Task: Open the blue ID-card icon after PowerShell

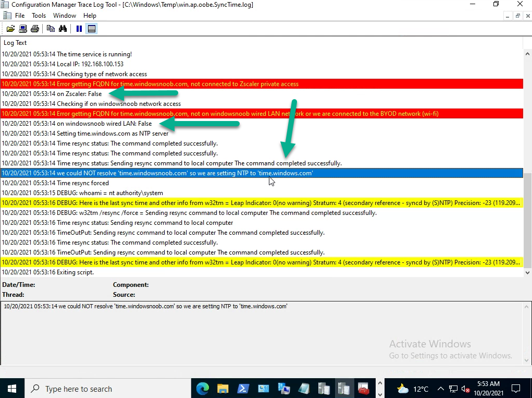Action: [263, 389]
